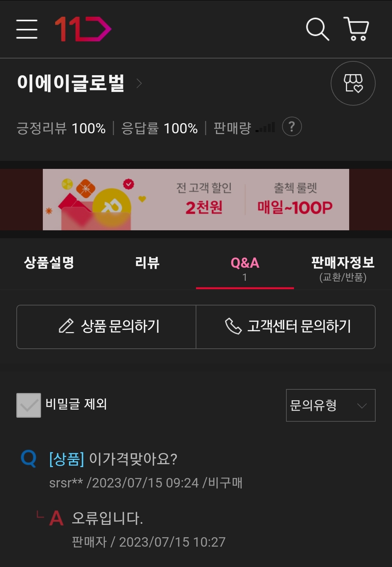Screen dimensions: 392x567
Task: Switch to the 상품설명 tab
Action: (x=49, y=263)
